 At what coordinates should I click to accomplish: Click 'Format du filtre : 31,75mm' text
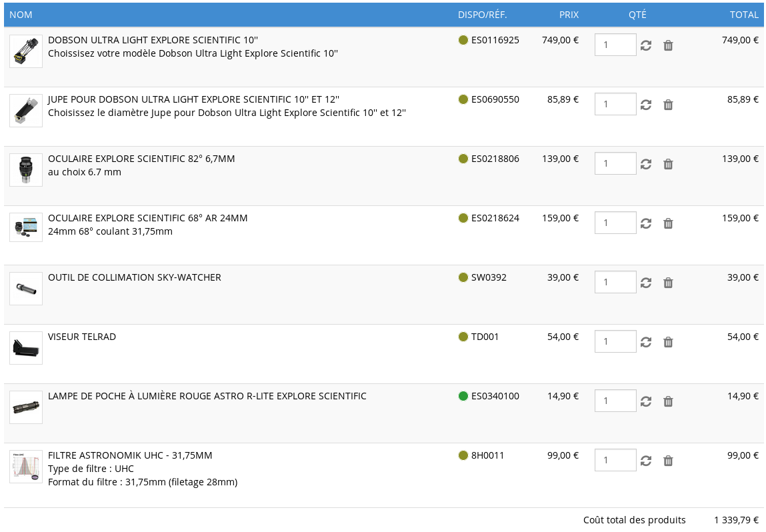[143, 482]
